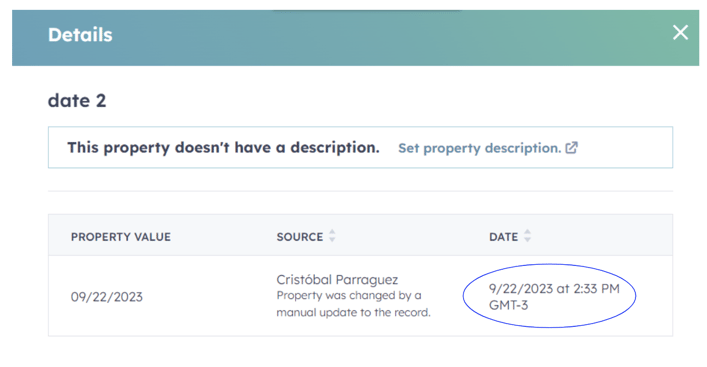
Task: Click the Cristóbal Parraguez source name
Action: [x=337, y=280]
